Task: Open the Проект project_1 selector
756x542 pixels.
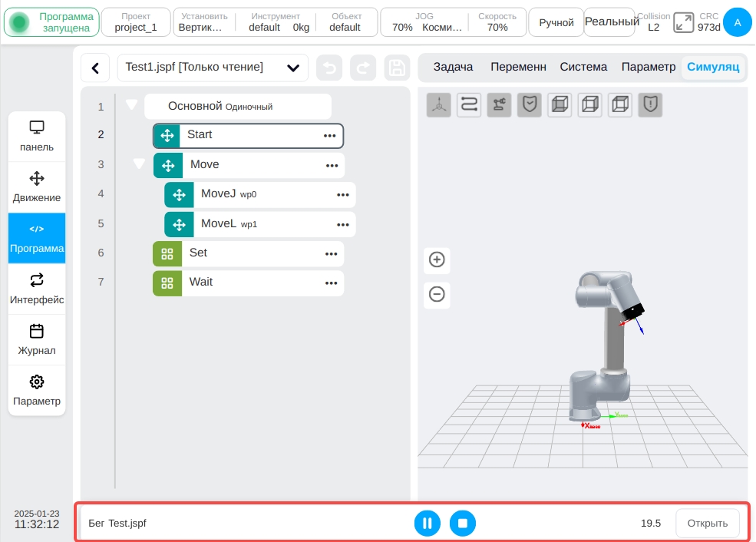Action: (136, 22)
